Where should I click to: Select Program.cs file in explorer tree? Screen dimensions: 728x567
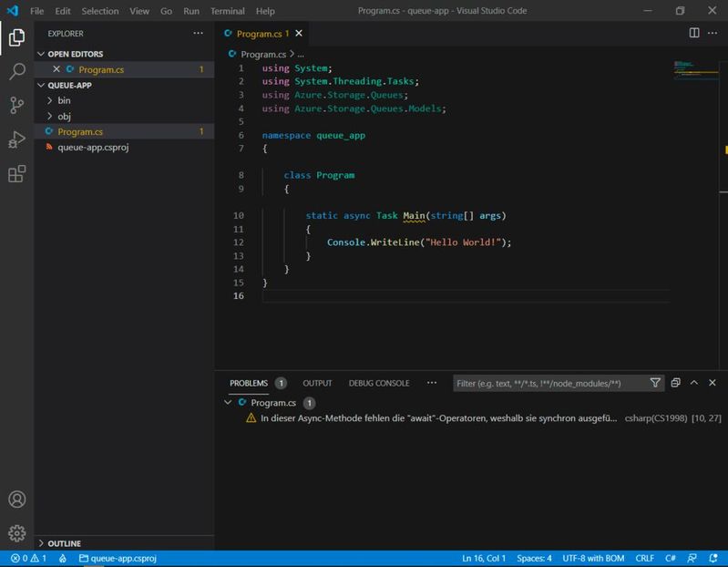click(125, 131)
